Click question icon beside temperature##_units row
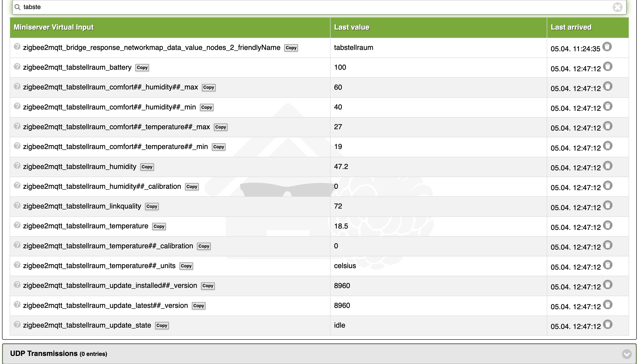Screen dimensions: 639x364 pyautogui.click(x=17, y=265)
